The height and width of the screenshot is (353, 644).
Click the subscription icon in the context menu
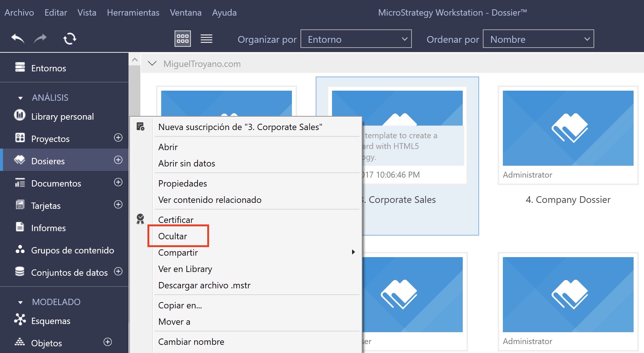140,126
